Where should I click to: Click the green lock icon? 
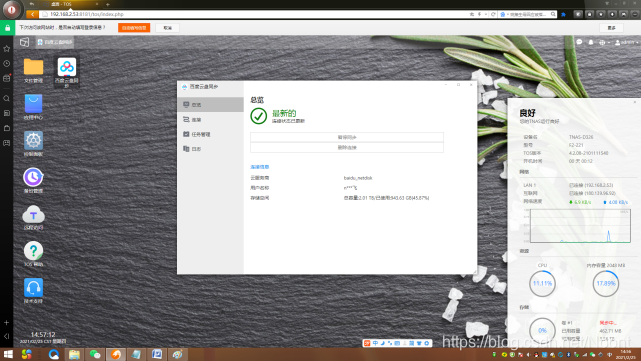coord(7,28)
